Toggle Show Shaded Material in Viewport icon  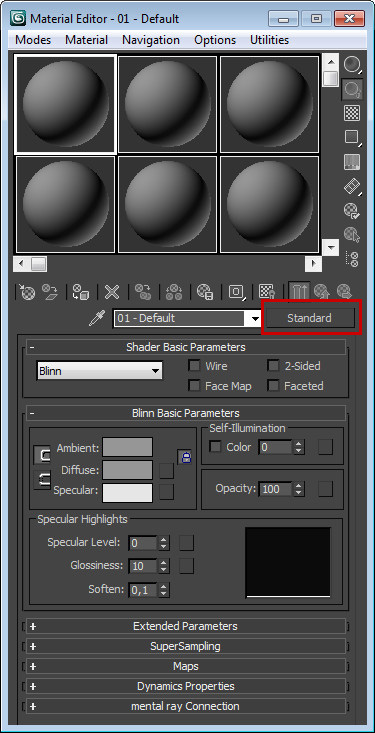(267, 292)
